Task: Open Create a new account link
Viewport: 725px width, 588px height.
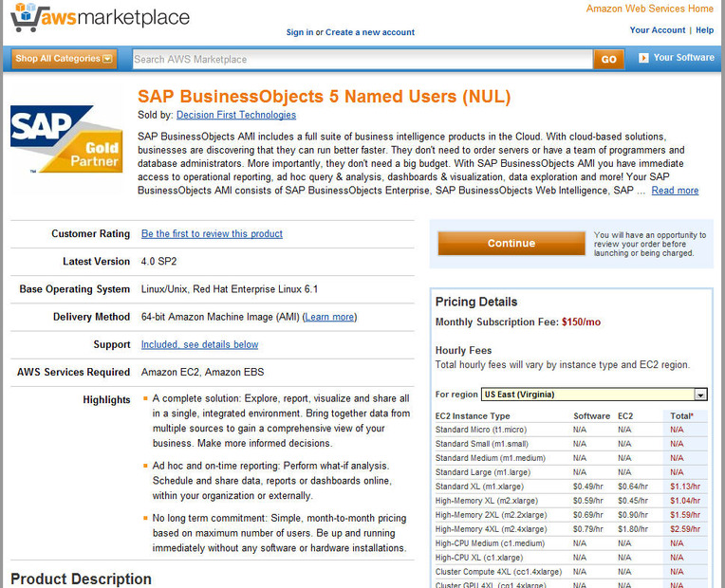Action: pyautogui.click(x=370, y=32)
